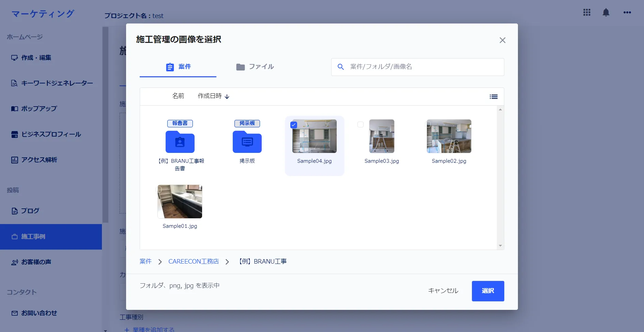The height and width of the screenshot is (332, 644).
Task: Switch to the 案件 tab
Action: 178,67
